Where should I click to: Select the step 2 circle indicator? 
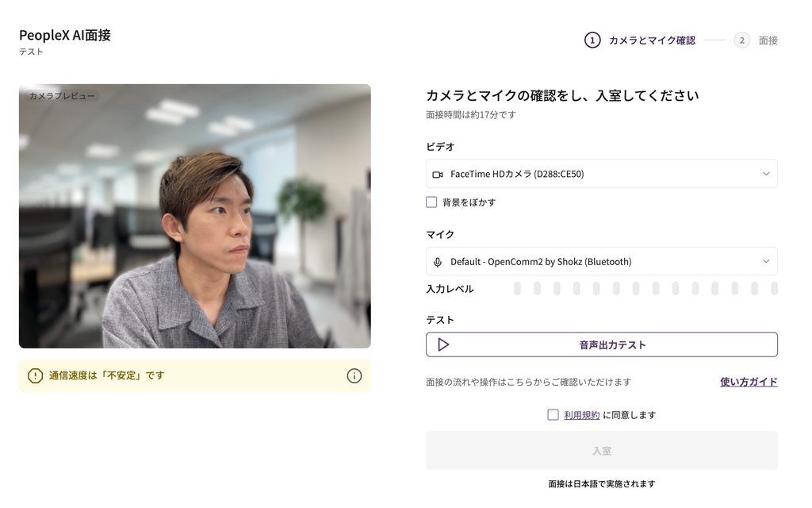coord(741,40)
